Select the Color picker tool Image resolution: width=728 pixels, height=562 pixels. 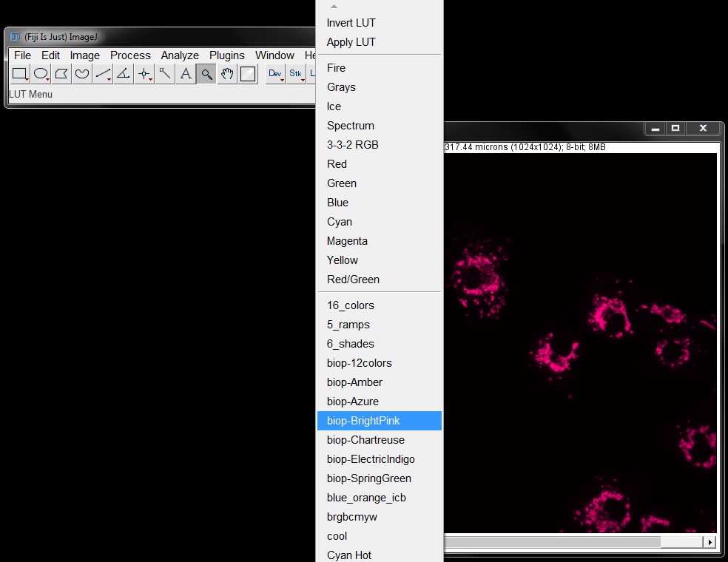coord(248,74)
